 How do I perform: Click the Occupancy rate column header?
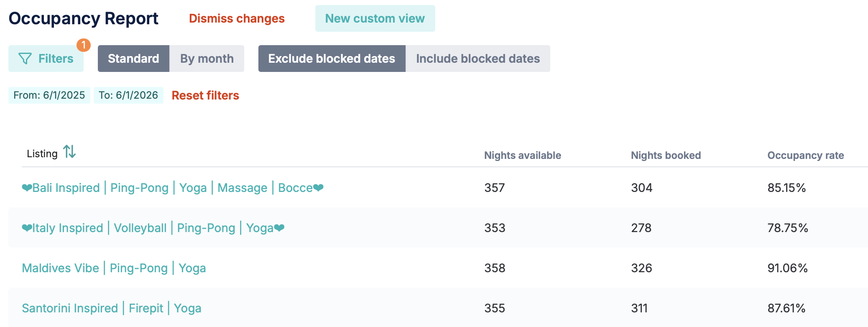coord(806,155)
